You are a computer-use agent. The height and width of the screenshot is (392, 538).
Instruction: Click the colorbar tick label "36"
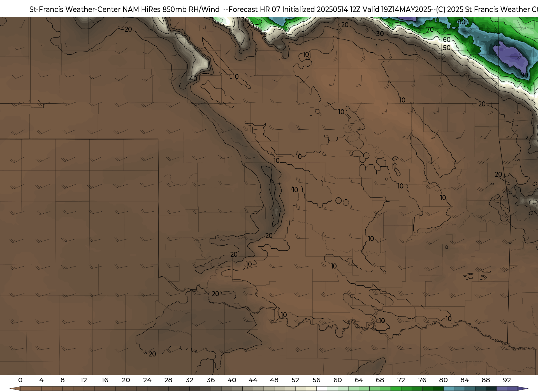click(x=211, y=380)
